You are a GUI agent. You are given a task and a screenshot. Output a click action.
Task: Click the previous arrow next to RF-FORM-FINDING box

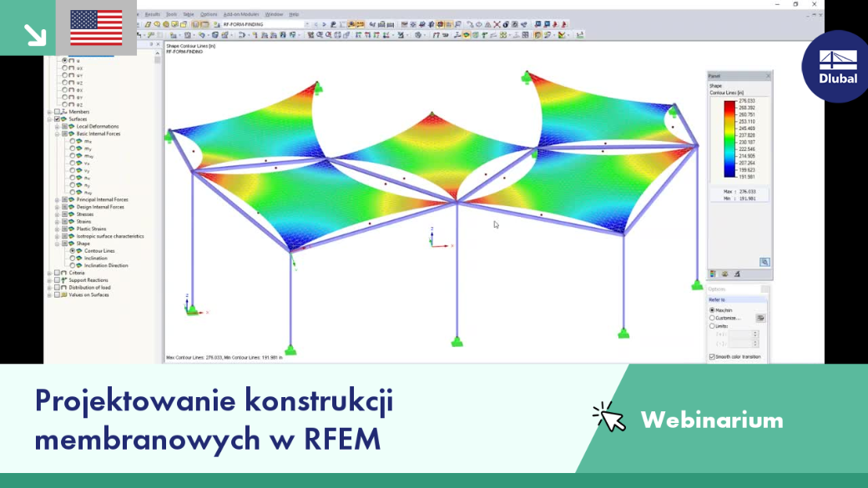[x=316, y=24]
